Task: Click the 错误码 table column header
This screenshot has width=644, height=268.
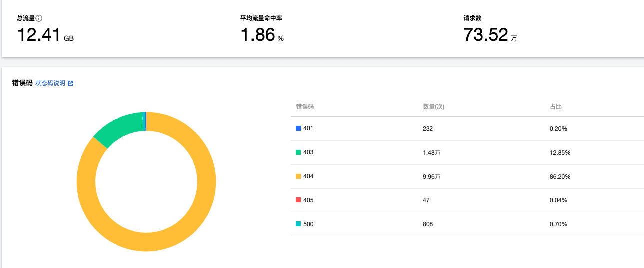Action: point(305,107)
